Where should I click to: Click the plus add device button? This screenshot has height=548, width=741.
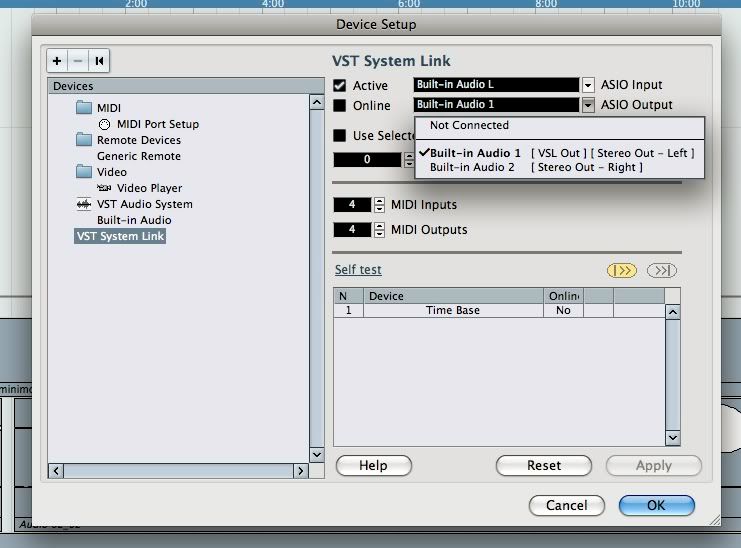[57, 61]
